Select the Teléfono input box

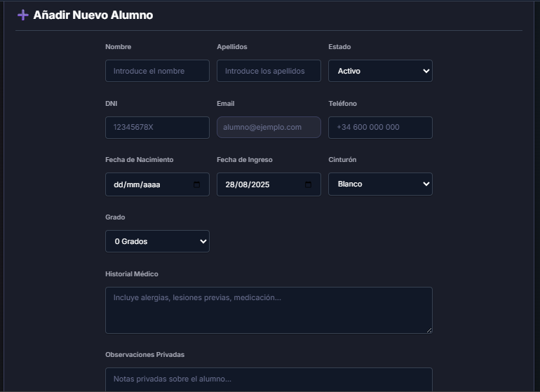coord(380,128)
